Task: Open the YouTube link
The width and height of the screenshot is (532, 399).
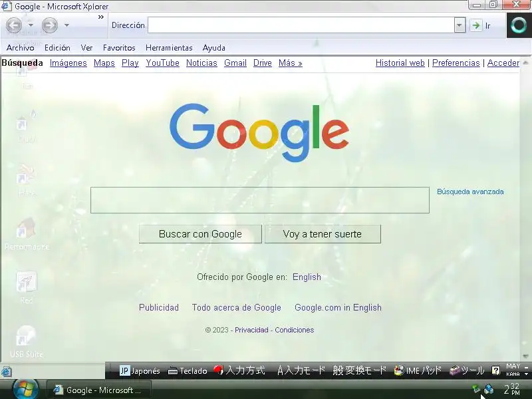Action: tap(162, 63)
